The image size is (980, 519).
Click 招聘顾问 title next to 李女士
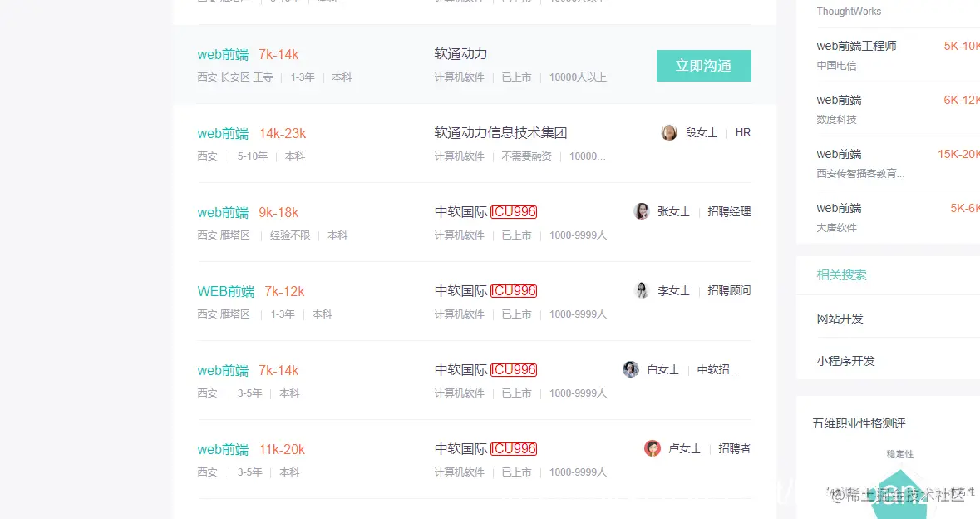tap(729, 290)
